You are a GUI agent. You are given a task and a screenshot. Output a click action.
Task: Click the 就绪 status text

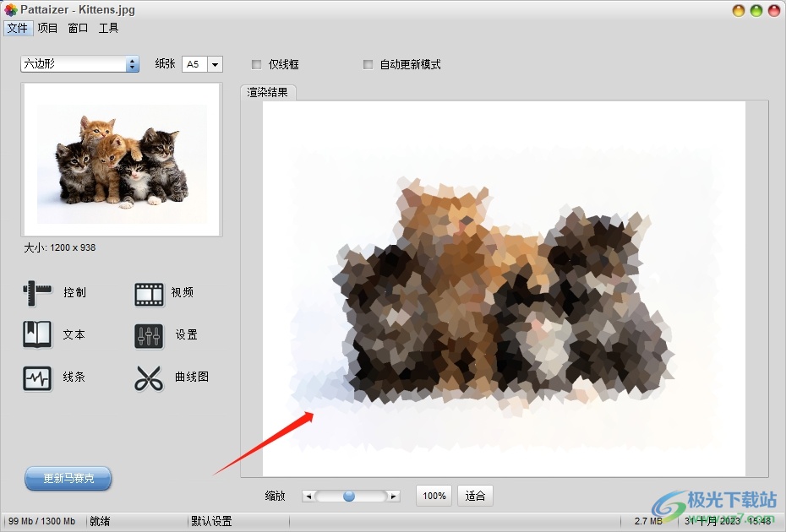pos(101,521)
